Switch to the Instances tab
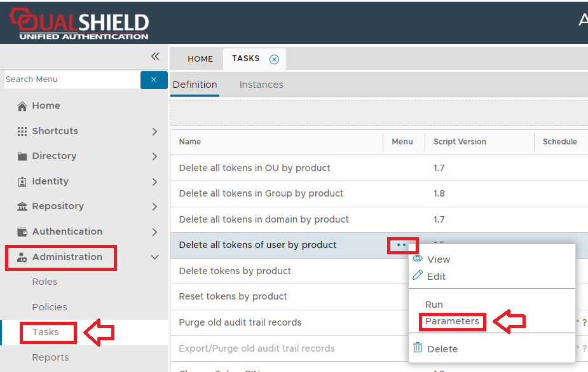The height and width of the screenshot is (372, 588). (x=261, y=85)
